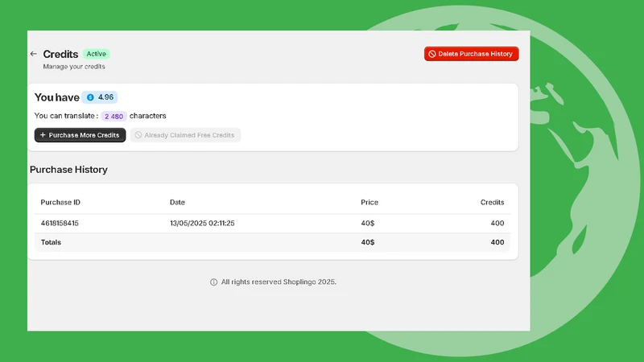Click the 40$ value in Totals row
Image resolution: width=644 pixels, height=362 pixels.
pos(368,242)
